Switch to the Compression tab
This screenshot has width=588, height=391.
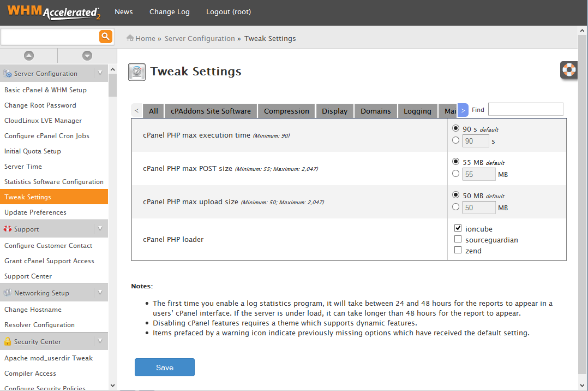point(286,111)
